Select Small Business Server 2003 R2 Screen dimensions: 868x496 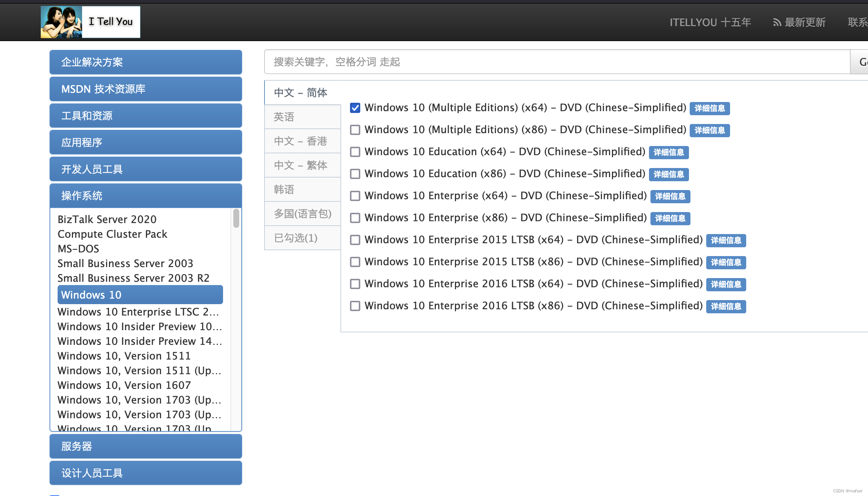pos(134,278)
